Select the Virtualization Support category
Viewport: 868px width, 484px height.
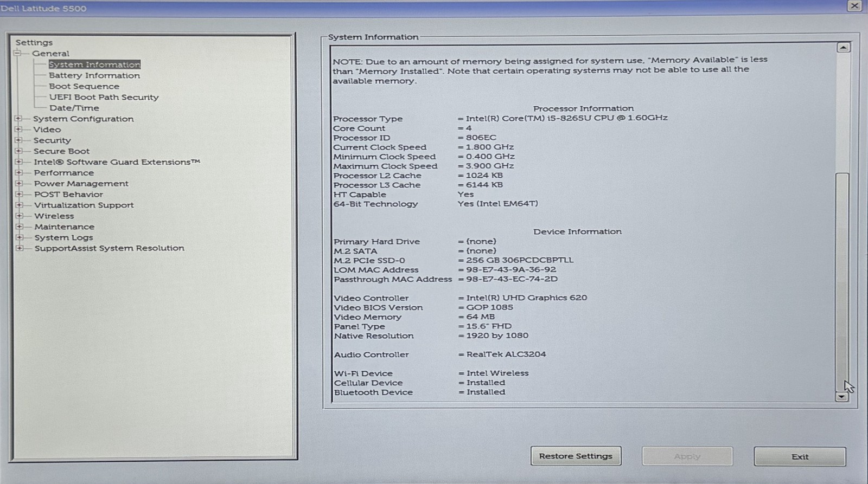click(x=84, y=205)
